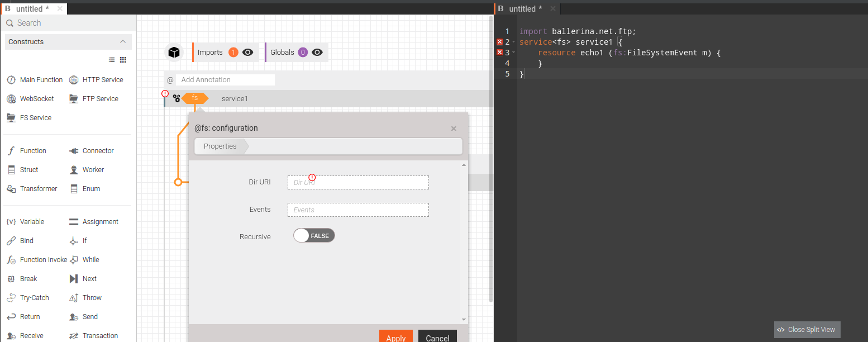Select the Return statement icon

pos(11,317)
